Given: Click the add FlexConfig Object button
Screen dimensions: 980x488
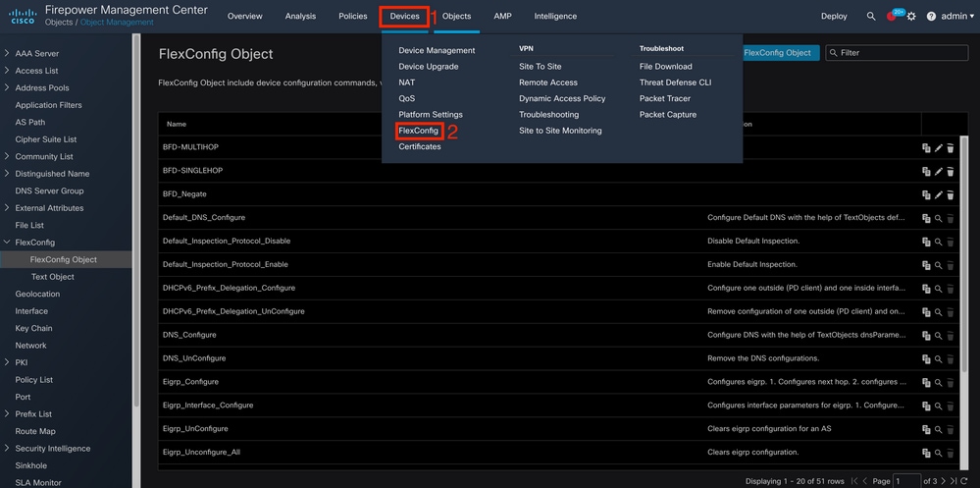Looking at the screenshot, I should click(779, 53).
